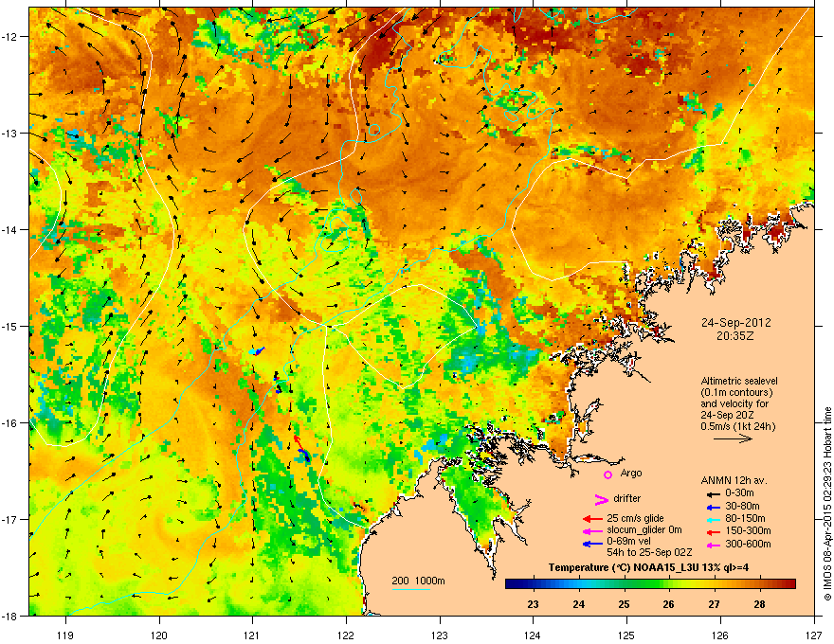Image resolution: width=834 pixels, height=644 pixels.
Task: Select the red 25 cm/s glide arrow
Action: pyautogui.click(x=592, y=519)
